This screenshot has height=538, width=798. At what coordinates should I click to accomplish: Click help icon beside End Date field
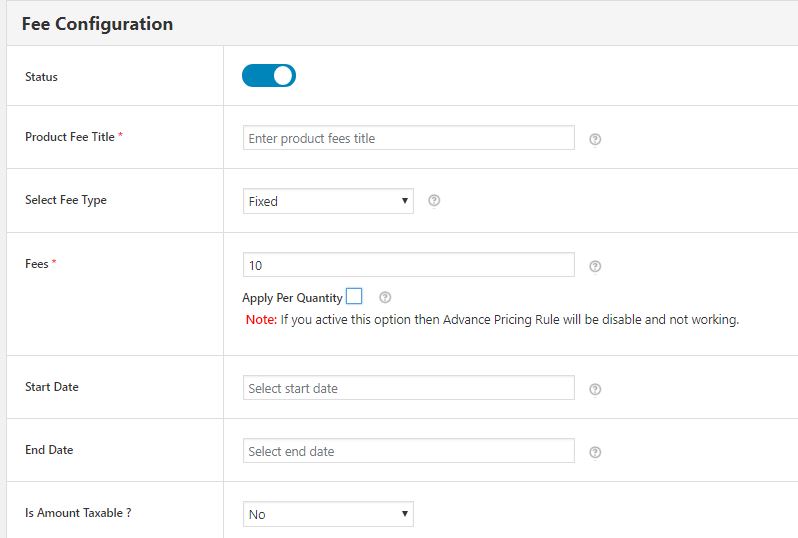(x=595, y=452)
